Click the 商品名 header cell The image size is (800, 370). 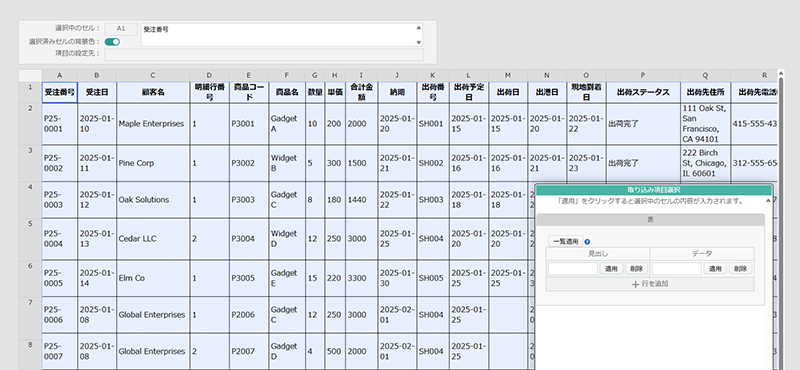(x=287, y=93)
